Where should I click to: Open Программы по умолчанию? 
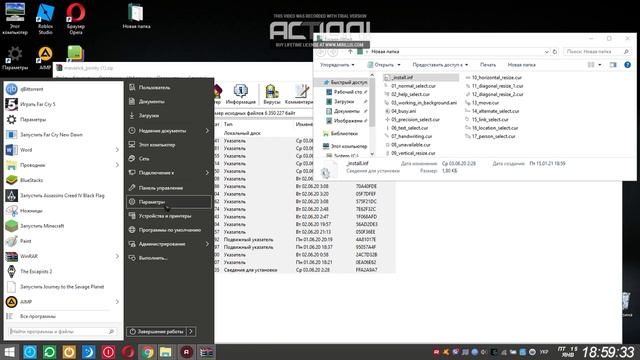coord(169,230)
